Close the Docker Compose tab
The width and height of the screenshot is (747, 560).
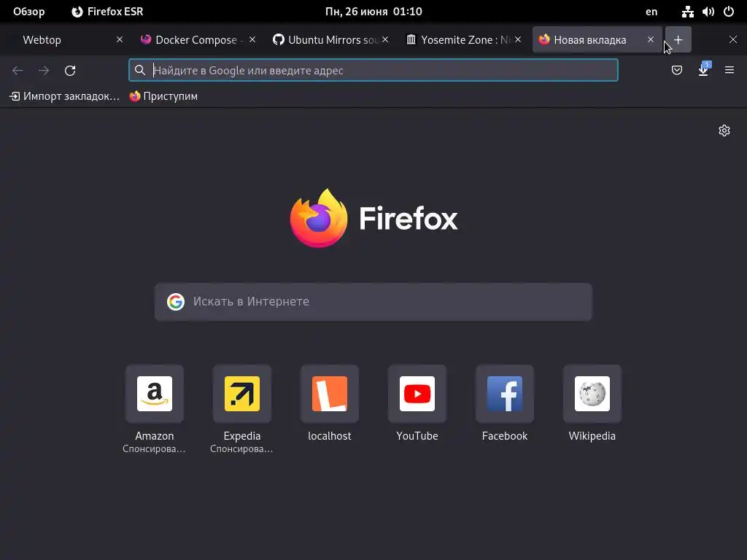coord(252,40)
